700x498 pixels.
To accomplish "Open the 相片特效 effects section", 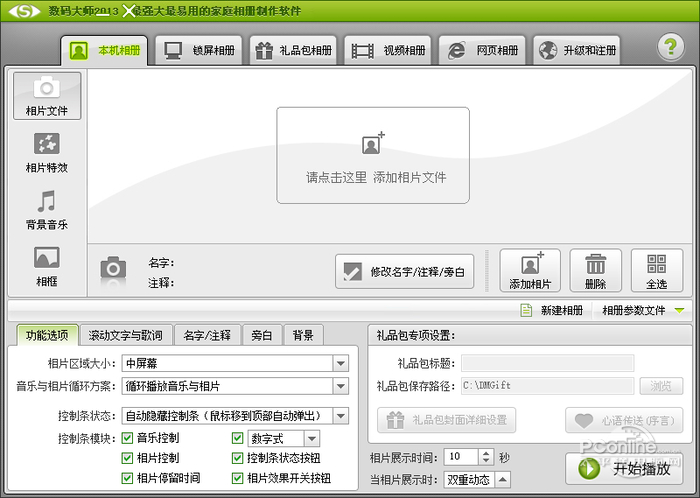I will click(47, 153).
